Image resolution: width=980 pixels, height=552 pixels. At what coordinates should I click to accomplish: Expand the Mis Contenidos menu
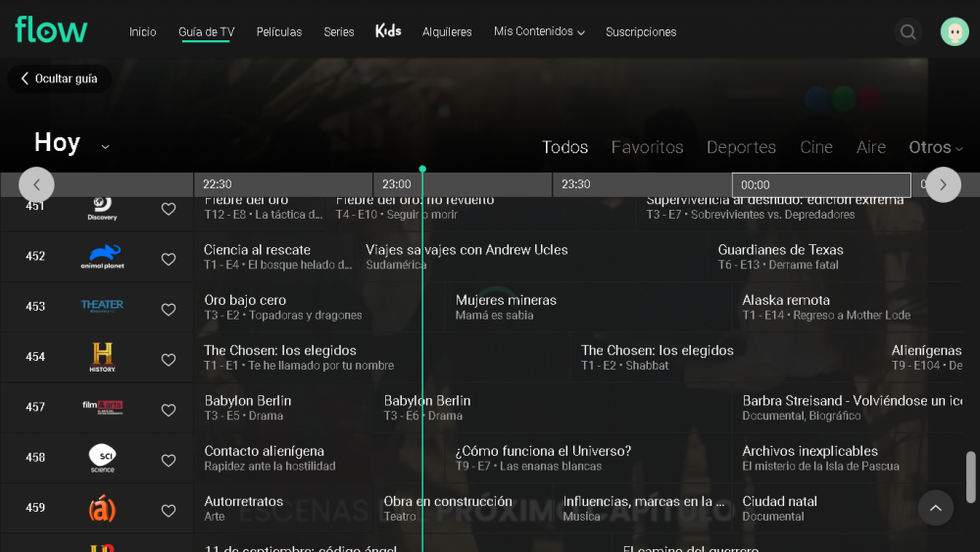click(539, 32)
